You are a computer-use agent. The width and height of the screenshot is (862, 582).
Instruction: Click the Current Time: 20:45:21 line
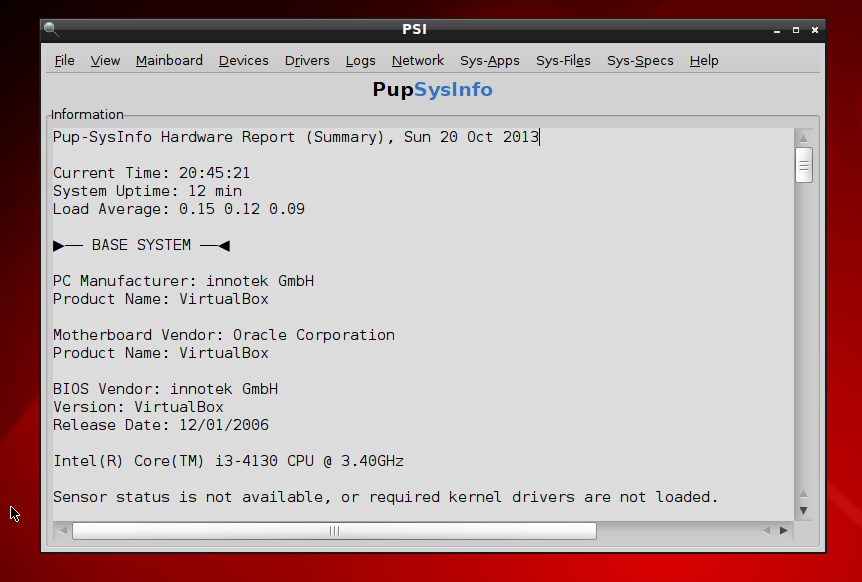coord(151,173)
